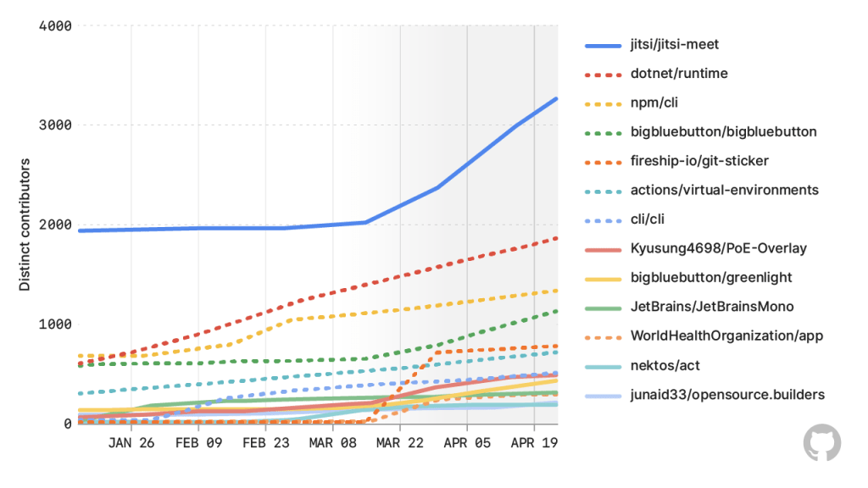Click the Kyusung4698/PoE-Overlay legend label
This screenshot has height=488, width=868.
(718, 248)
